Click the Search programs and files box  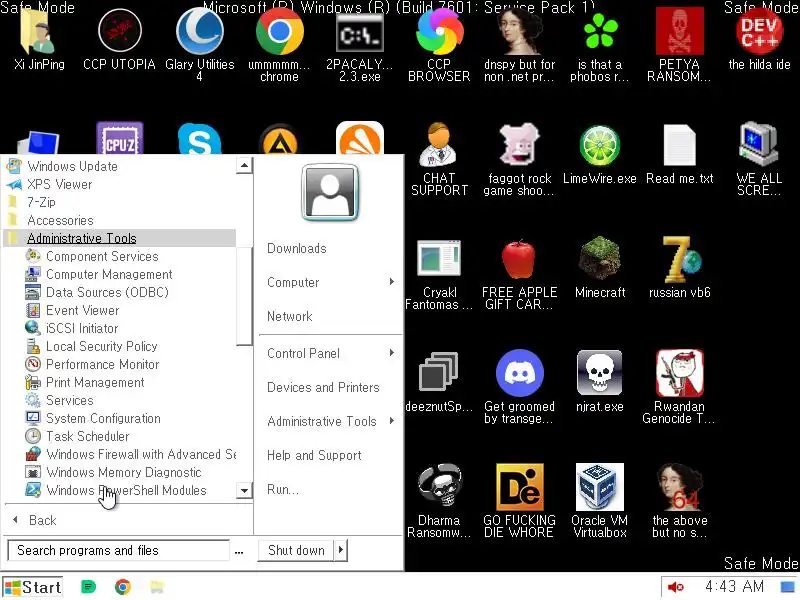pos(118,551)
